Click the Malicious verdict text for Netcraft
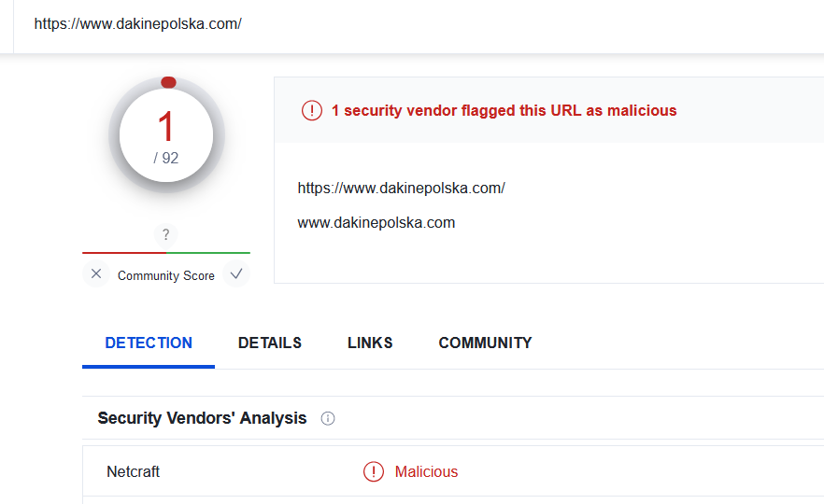The height and width of the screenshot is (504, 824). [x=426, y=471]
